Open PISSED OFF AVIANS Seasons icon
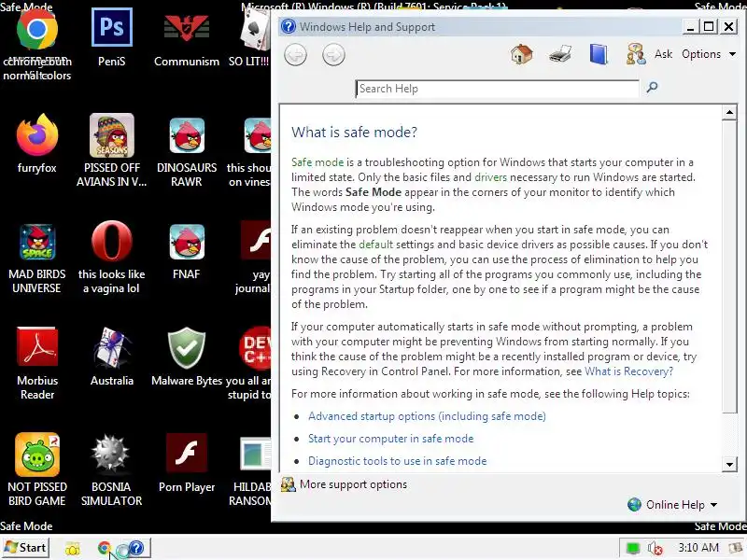This screenshot has width=747, height=560. pyautogui.click(x=112, y=135)
